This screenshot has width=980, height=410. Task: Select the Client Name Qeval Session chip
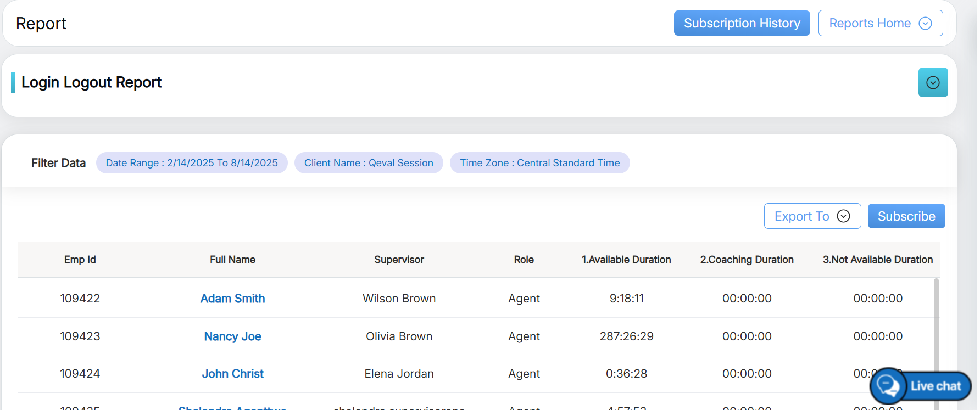point(369,163)
